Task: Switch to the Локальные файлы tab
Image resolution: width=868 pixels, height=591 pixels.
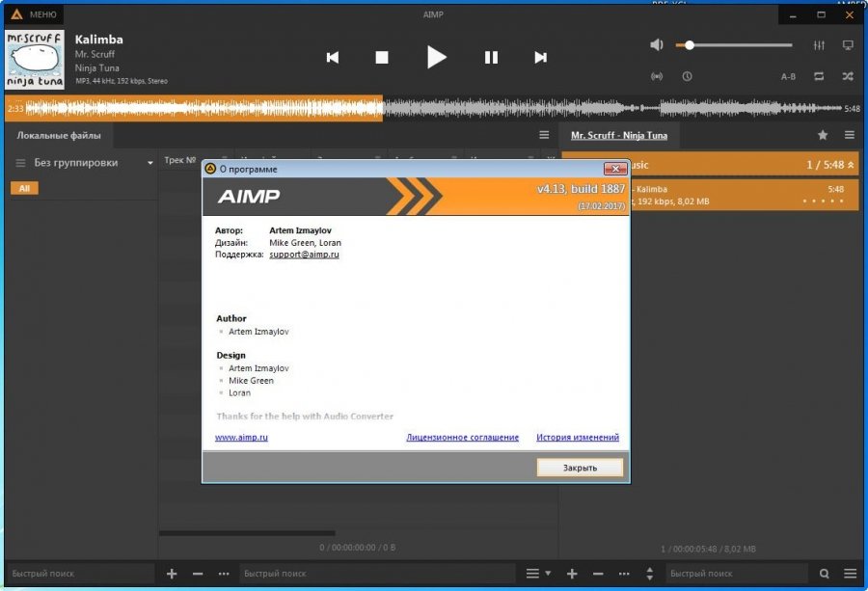Action: tap(59, 135)
